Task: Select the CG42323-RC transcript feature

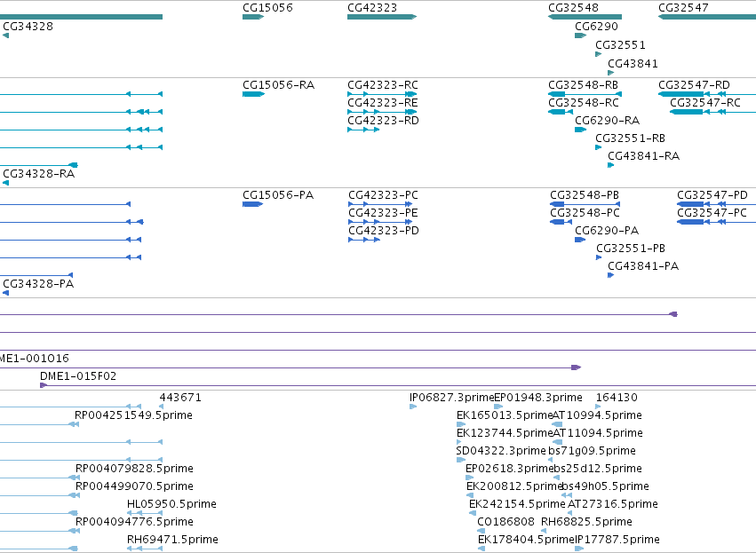Action: click(x=382, y=94)
